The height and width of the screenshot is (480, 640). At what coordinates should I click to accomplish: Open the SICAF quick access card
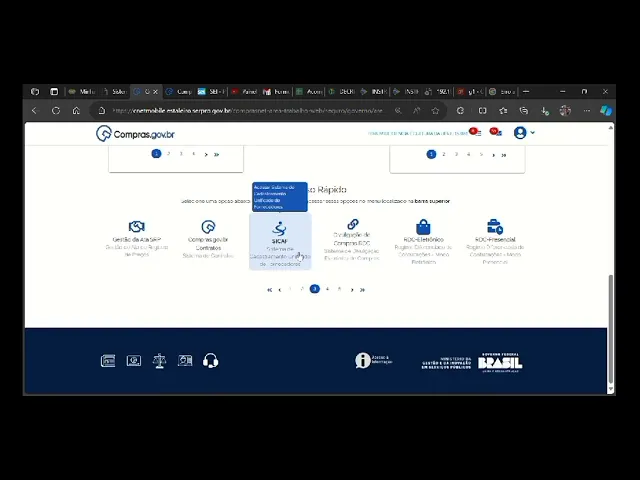tap(280, 241)
